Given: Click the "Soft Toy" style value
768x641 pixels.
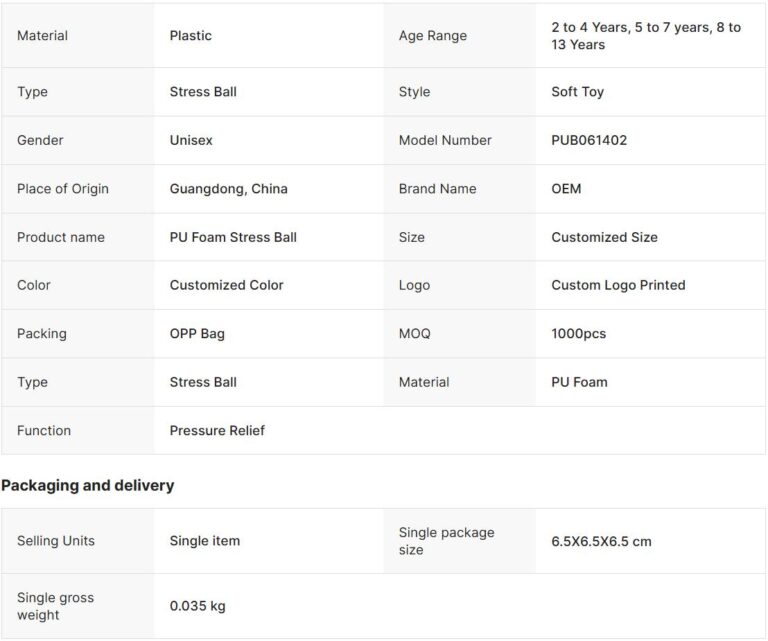Looking at the screenshot, I should tap(578, 92).
